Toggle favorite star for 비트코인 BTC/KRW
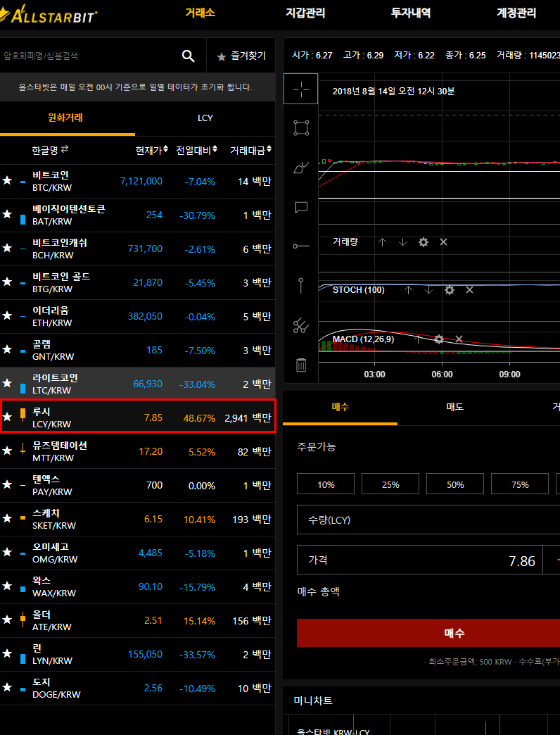Viewport: 560px width, 735px height. 7,180
